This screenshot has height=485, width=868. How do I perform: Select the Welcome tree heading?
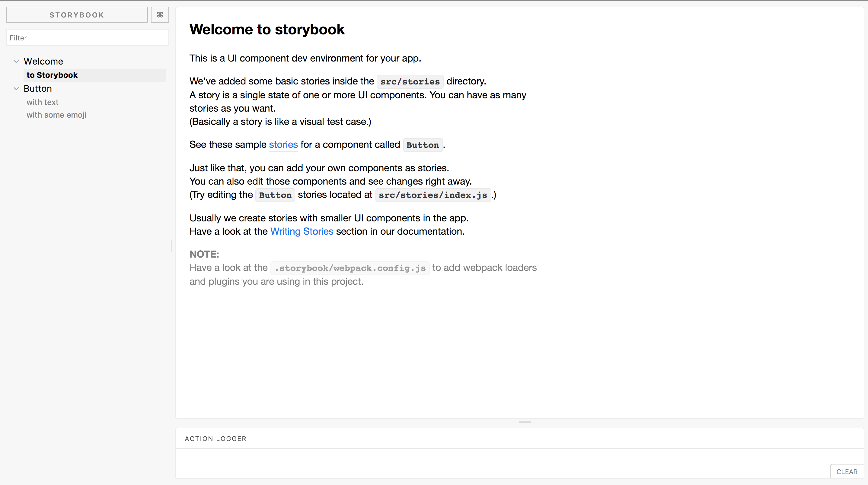pos(43,61)
